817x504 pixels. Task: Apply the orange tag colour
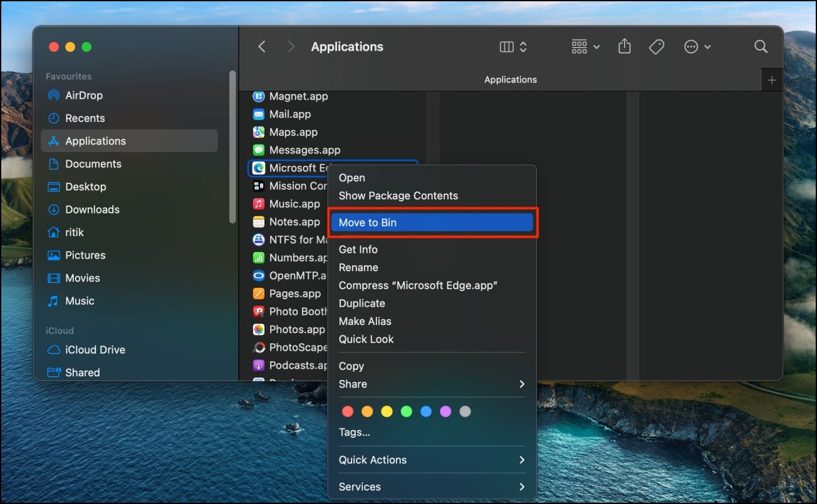point(367,412)
